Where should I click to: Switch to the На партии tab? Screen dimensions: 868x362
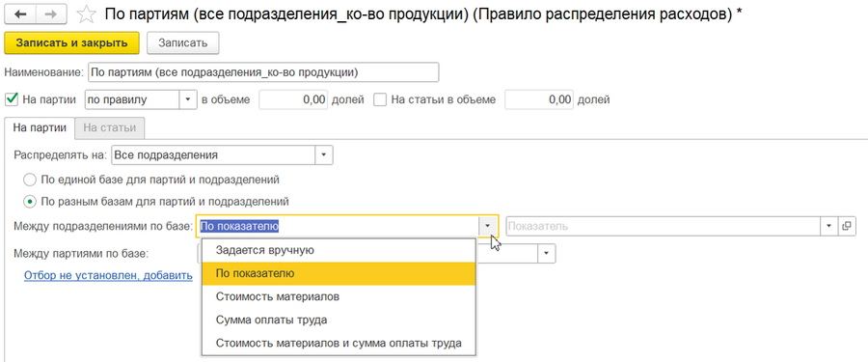coord(40,127)
